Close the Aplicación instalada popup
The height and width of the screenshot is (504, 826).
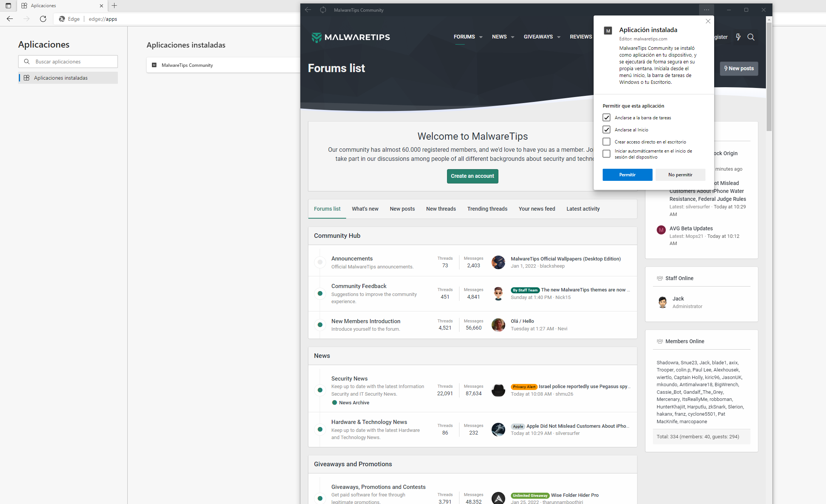708,21
